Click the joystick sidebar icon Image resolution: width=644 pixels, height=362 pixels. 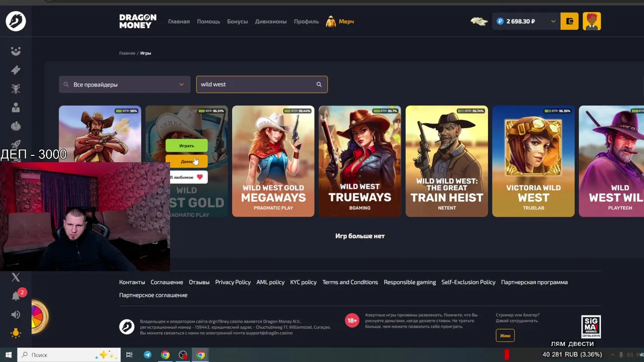pos(16,126)
